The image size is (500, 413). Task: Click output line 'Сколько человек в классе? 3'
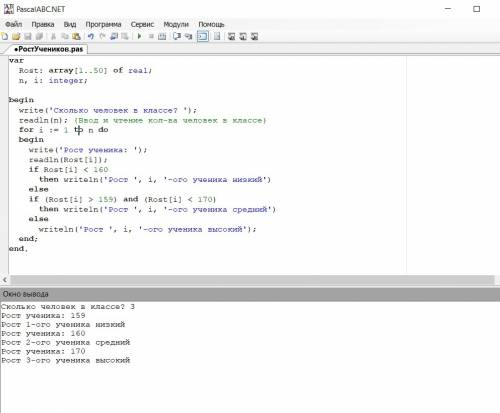[x=68, y=307]
